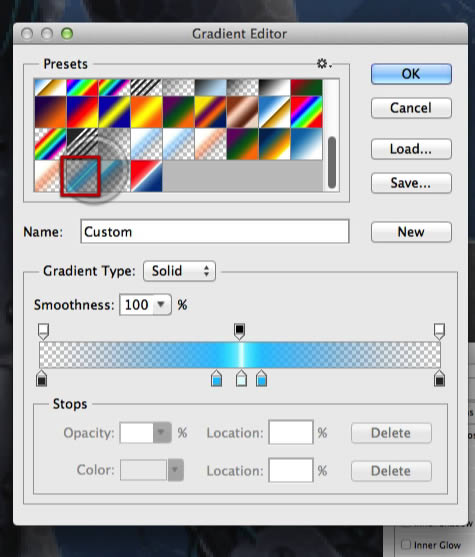Viewport: 475px width, 557px height.
Task: Click the gradient Name text field
Action: coord(215,232)
